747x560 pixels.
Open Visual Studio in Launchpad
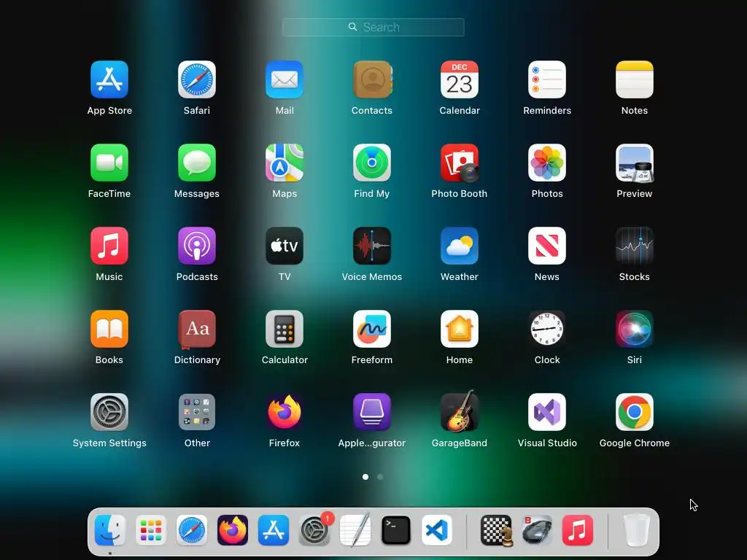[x=547, y=412]
